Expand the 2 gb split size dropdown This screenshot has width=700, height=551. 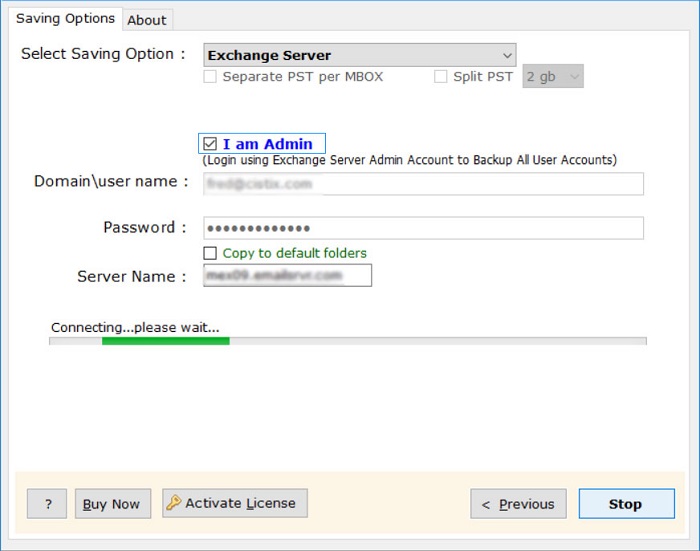point(553,77)
